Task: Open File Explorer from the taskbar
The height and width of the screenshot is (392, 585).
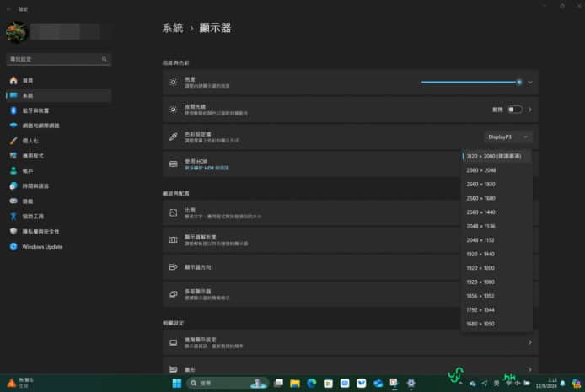Action: coord(295,383)
